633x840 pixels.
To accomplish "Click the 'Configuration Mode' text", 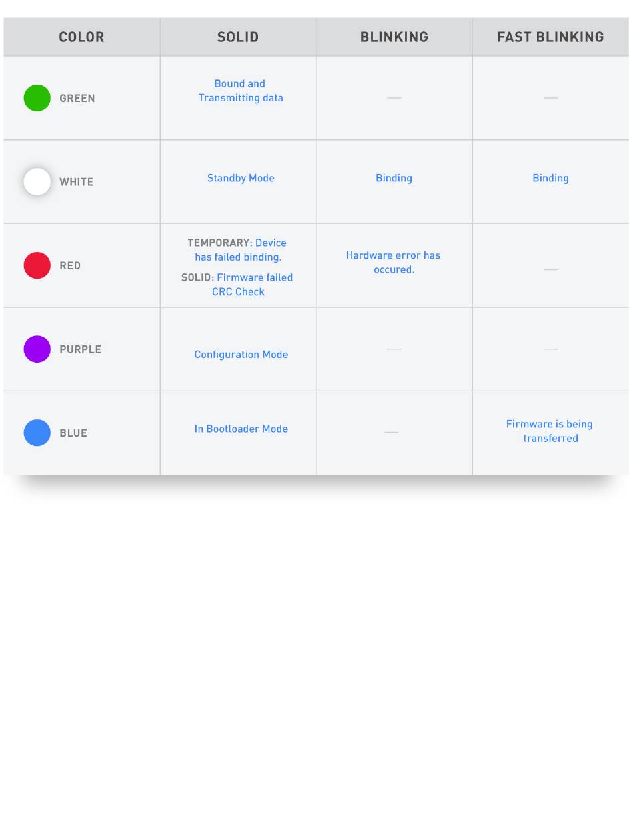I will point(241,355).
